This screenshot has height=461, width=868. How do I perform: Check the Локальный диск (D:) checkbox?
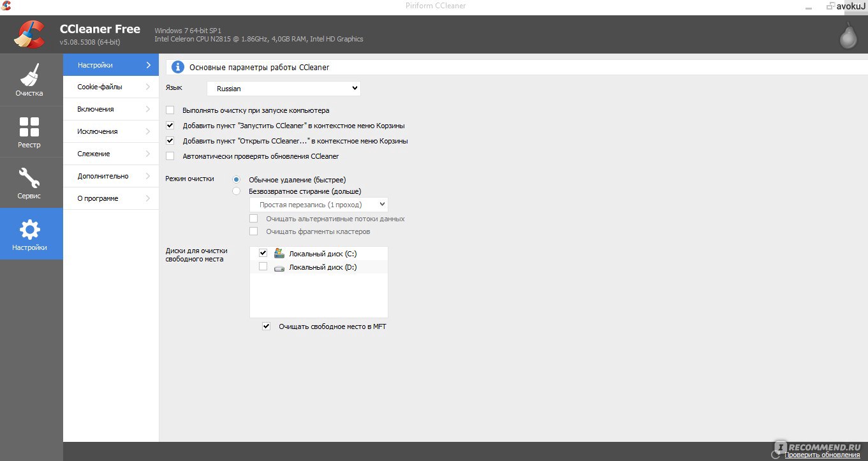[263, 267]
